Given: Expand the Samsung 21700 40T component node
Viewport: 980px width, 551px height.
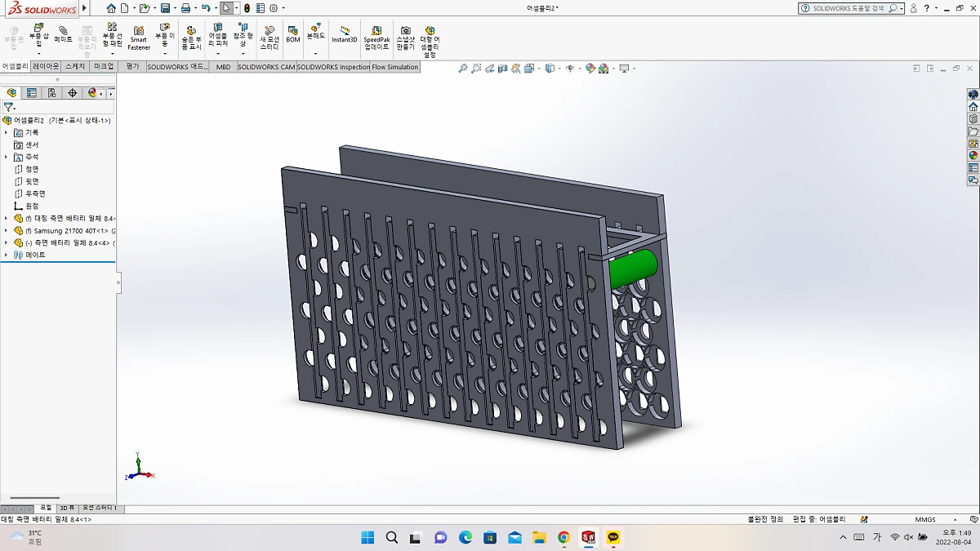Looking at the screenshot, I should [7, 231].
